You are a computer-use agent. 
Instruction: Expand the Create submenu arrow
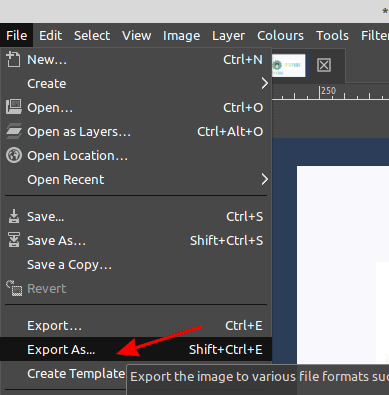[264, 83]
